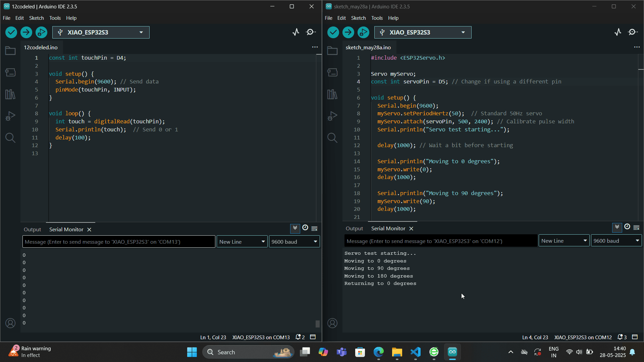Open Tools menu in sketch_may28a window
The image size is (644, 362).
click(x=377, y=18)
